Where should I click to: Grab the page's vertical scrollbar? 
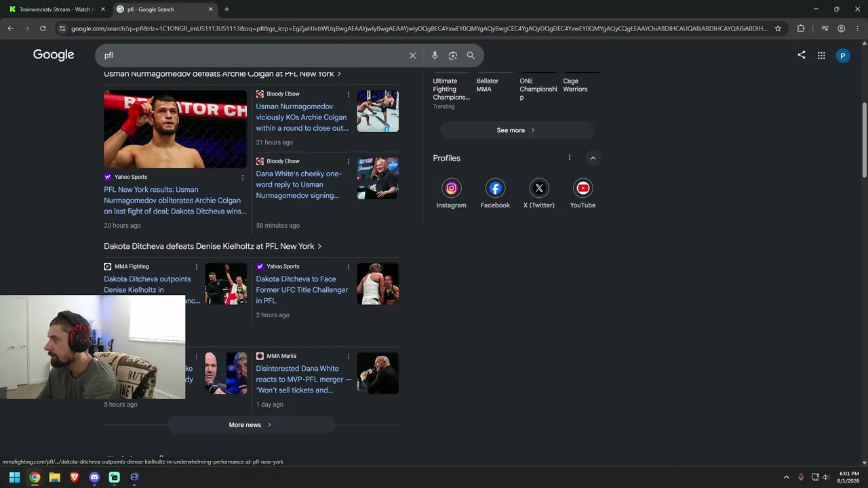pos(865,140)
